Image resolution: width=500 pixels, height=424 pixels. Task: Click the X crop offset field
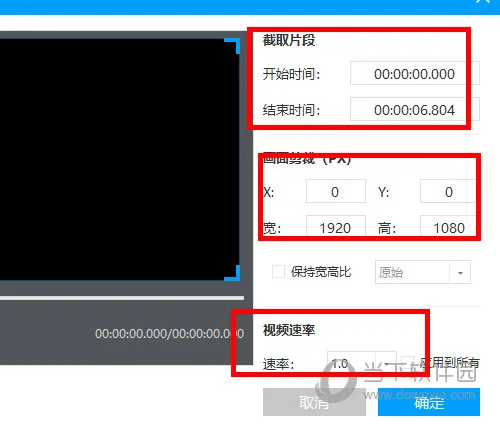[x=336, y=191]
